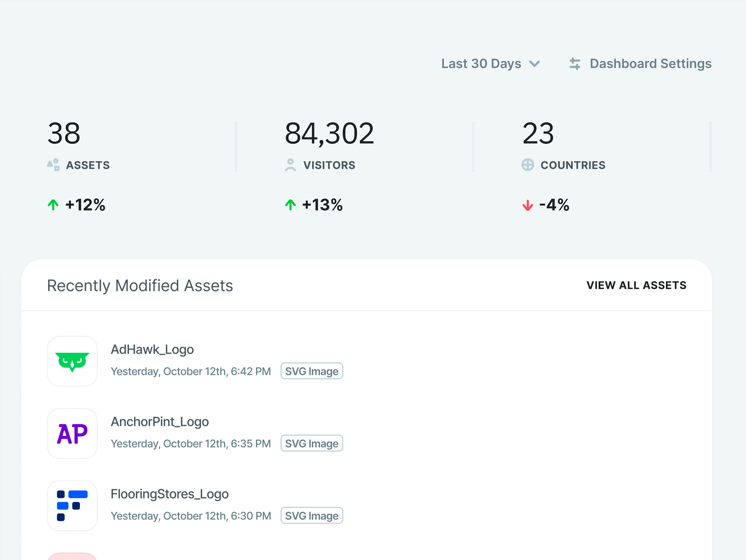Select the 23 countries count

tap(538, 134)
